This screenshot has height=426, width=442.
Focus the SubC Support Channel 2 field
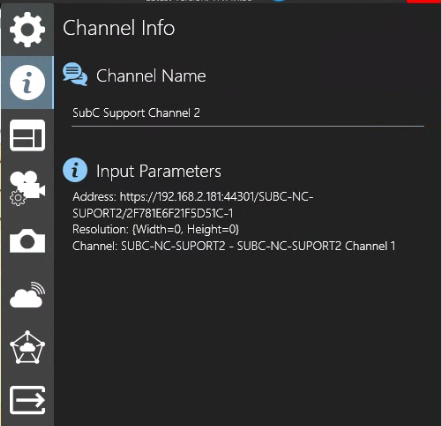click(x=248, y=113)
